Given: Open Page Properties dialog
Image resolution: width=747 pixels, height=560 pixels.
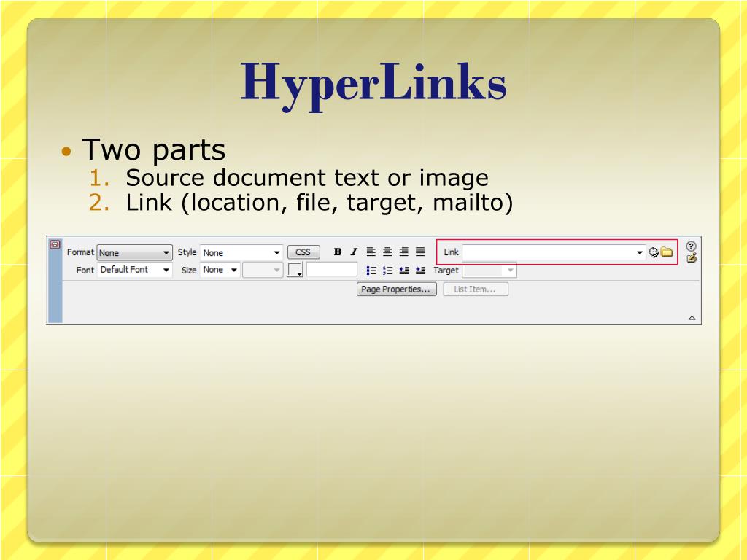Looking at the screenshot, I should [396, 289].
